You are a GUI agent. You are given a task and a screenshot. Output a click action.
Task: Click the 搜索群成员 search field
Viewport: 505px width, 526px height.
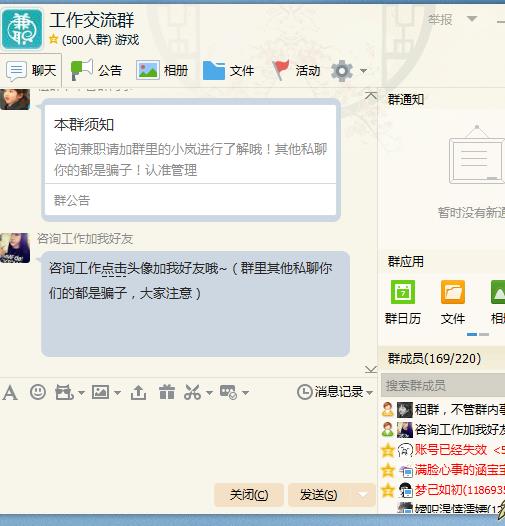[443, 385]
